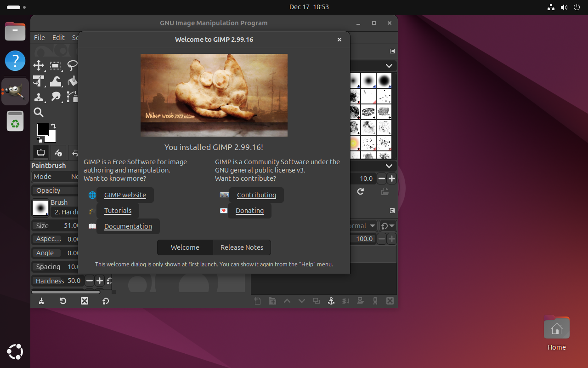The height and width of the screenshot is (368, 588).
Task: Open brushes panel configuration menu arrow
Action: (392, 51)
